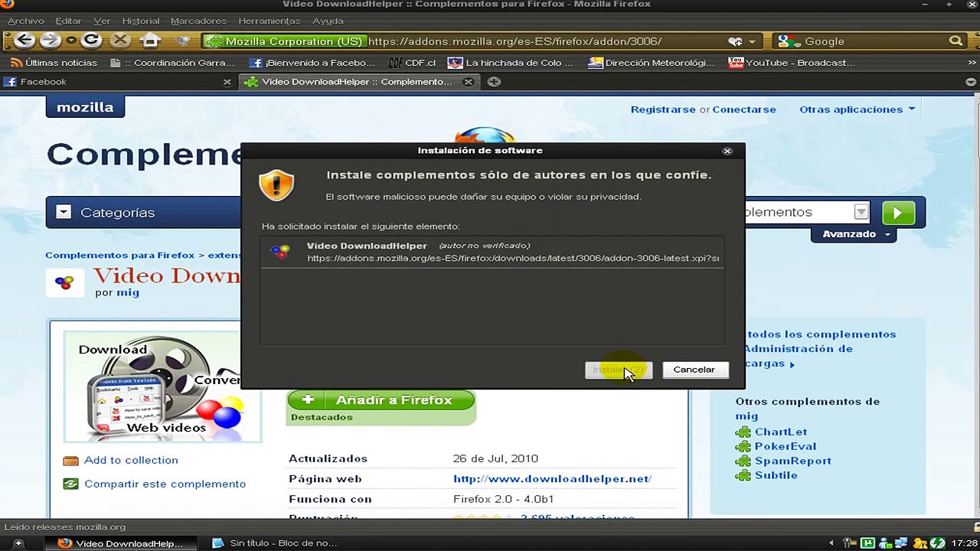
Task: Click the Complementos para Firefox breadcrumb
Action: tap(120, 256)
